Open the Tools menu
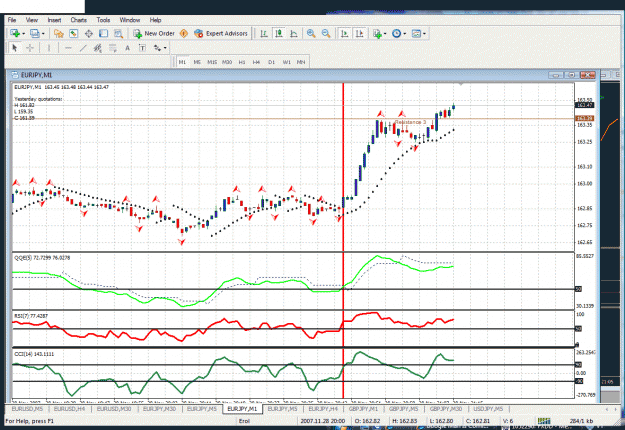This screenshot has width=625, height=430. click(103, 20)
